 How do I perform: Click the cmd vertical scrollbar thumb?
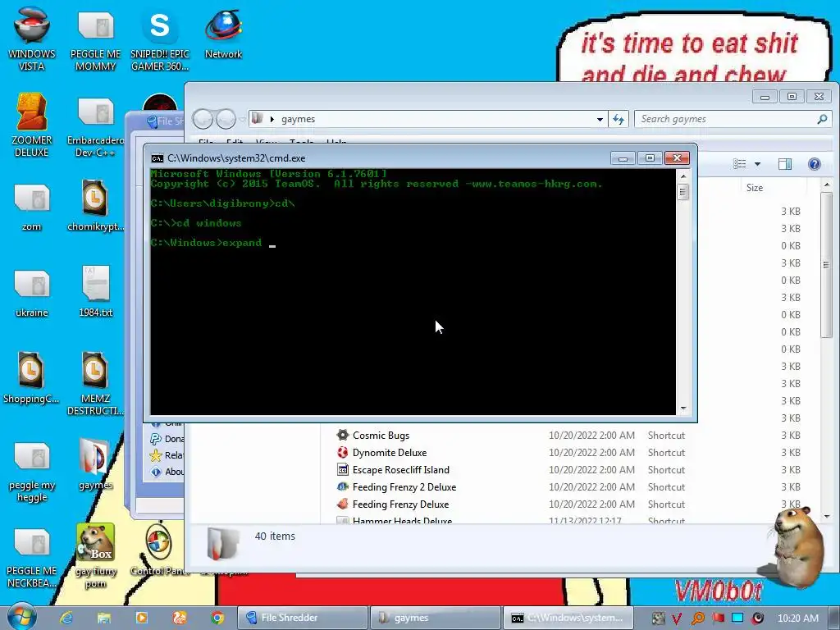(683, 192)
